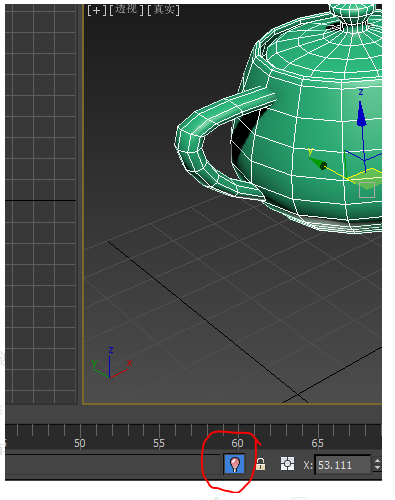Image resolution: width=395 pixels, height=500 pixels.
Task: Click the Absolute/Offset transform type-in mode icon
Action: click(287, 464)
